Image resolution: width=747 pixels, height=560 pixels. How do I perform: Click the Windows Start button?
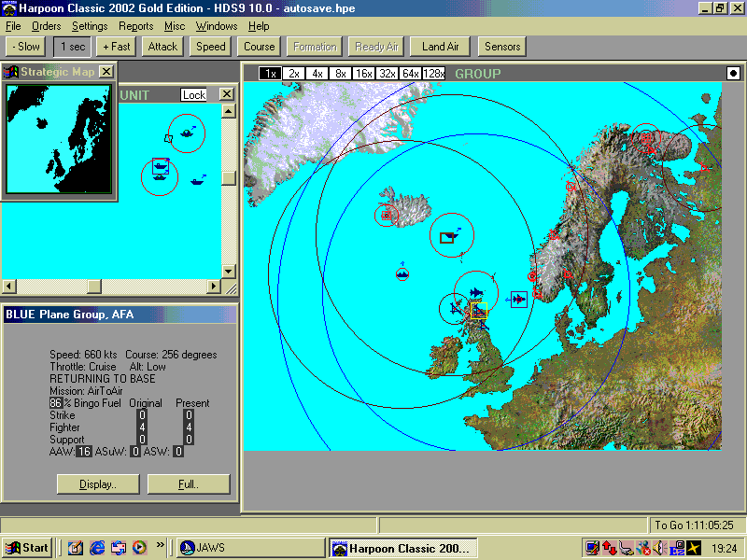[x=27, y=548]
